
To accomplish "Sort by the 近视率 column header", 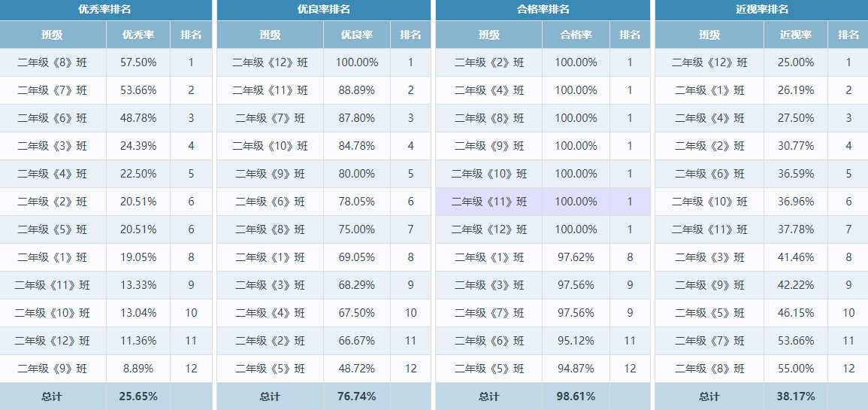I will [796, 35].
